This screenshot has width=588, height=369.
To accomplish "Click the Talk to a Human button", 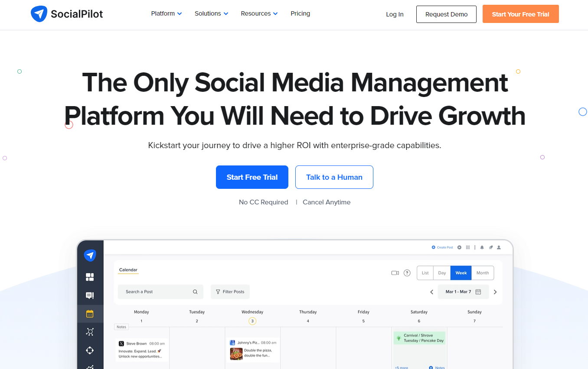I will point(334,177).
